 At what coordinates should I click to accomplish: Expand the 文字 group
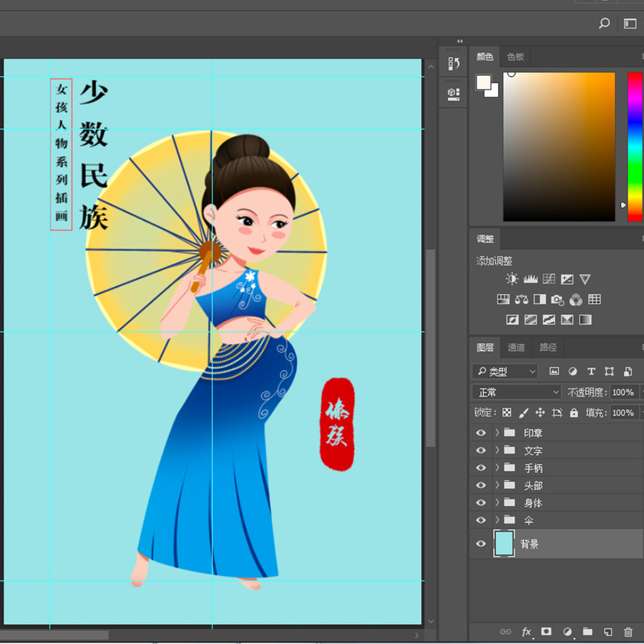(497, 450)
